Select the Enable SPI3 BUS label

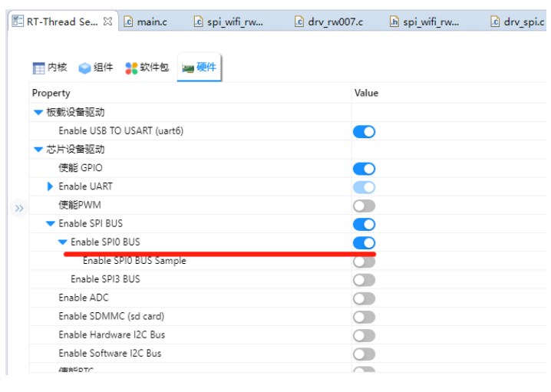tap(105, 279)
